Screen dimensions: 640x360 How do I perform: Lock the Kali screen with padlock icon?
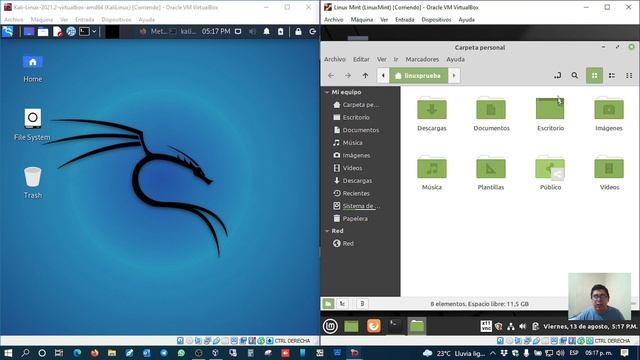(x=298, y=31)
